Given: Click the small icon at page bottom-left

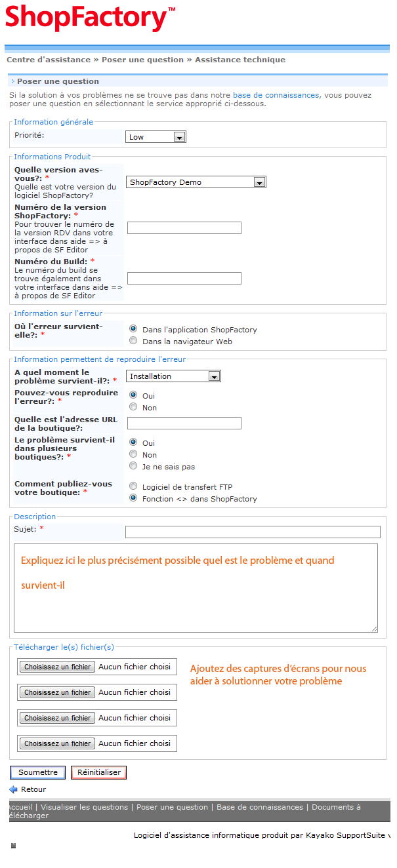Looking at the screenshot, I should coord(13,846).
